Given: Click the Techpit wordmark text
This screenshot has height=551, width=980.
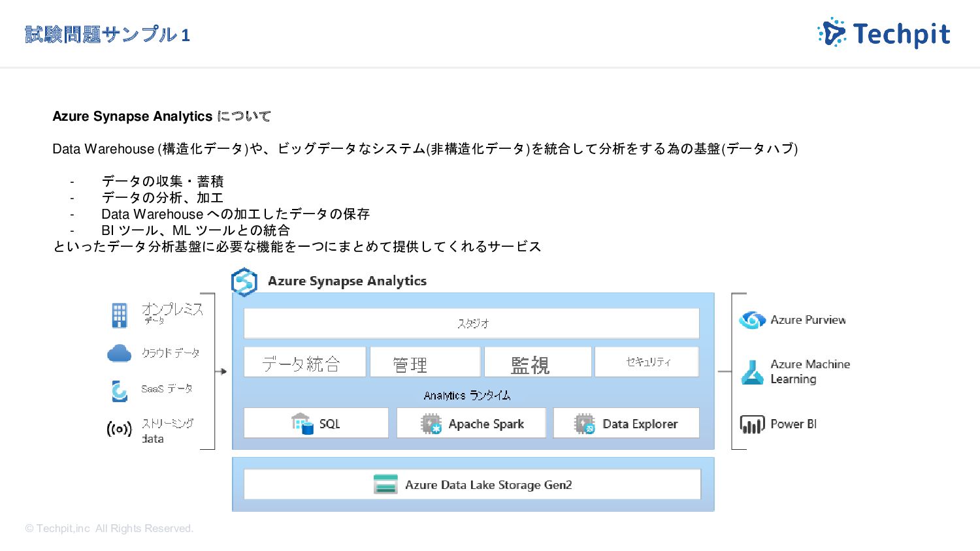Looking at the screenshot, I should tap(902, 34).
